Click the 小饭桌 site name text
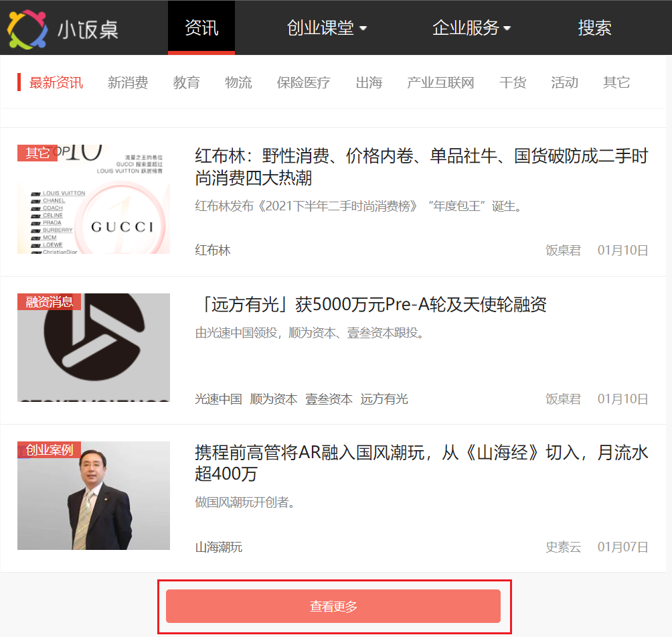This screenshot has width=672, height=637. pos(88,30)
